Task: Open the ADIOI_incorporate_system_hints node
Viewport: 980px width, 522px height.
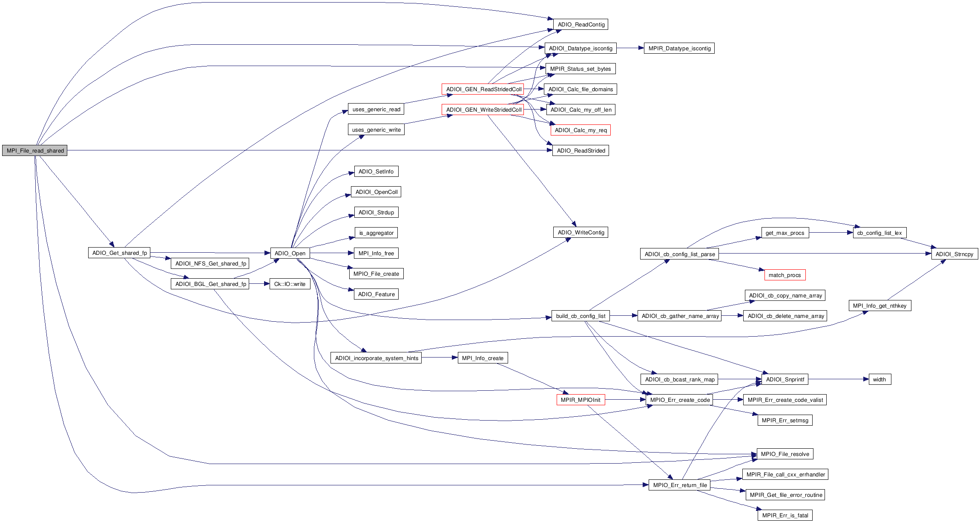Action: (376, 358)
